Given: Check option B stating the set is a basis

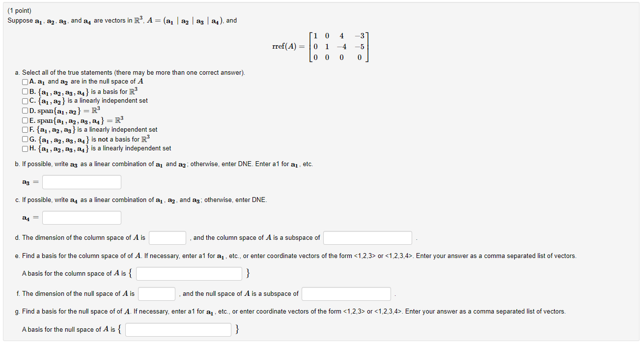Looking at the screenshot, I should 24,91.
